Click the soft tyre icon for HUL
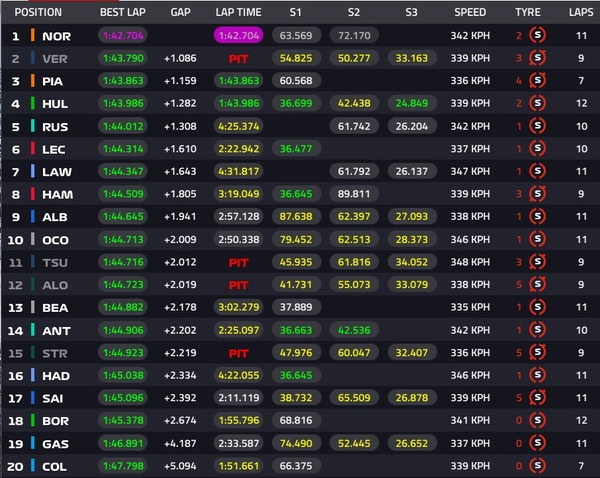 537,104
